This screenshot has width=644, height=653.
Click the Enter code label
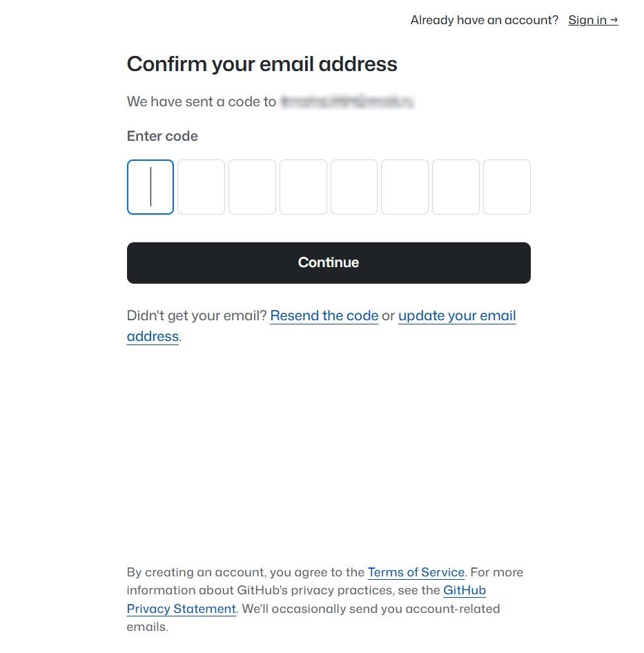162,136
